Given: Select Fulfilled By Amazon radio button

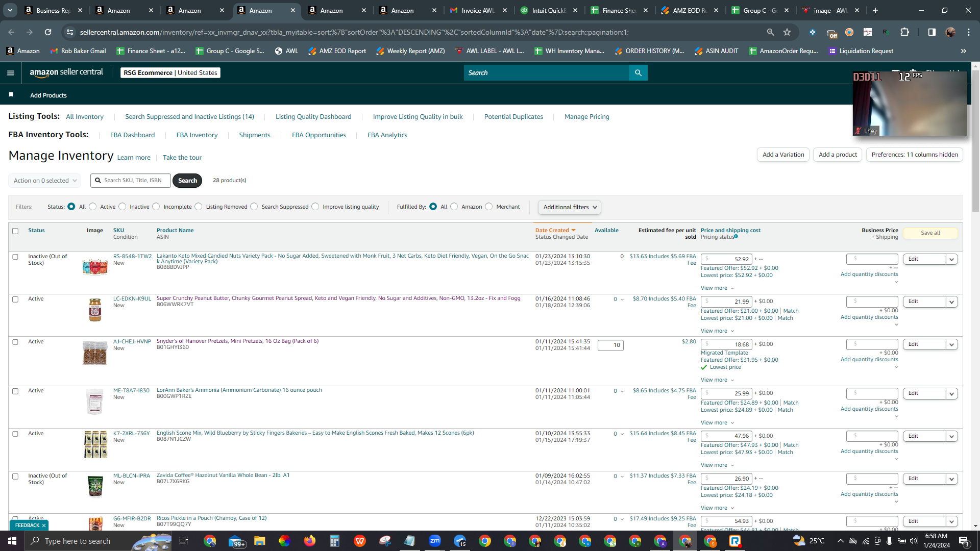Looking at the screenshot, I should coord(454,207).
